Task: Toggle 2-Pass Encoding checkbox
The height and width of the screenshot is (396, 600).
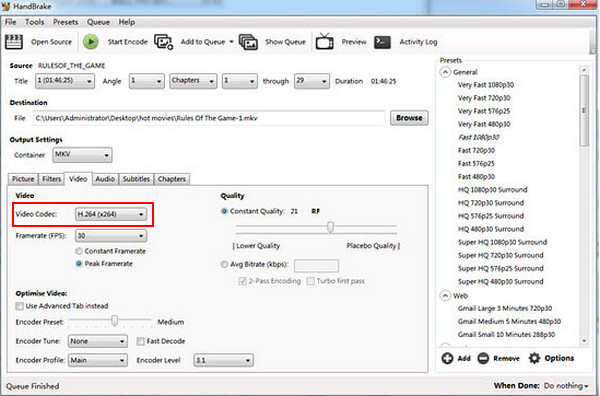Action: (x=242, y=281)
